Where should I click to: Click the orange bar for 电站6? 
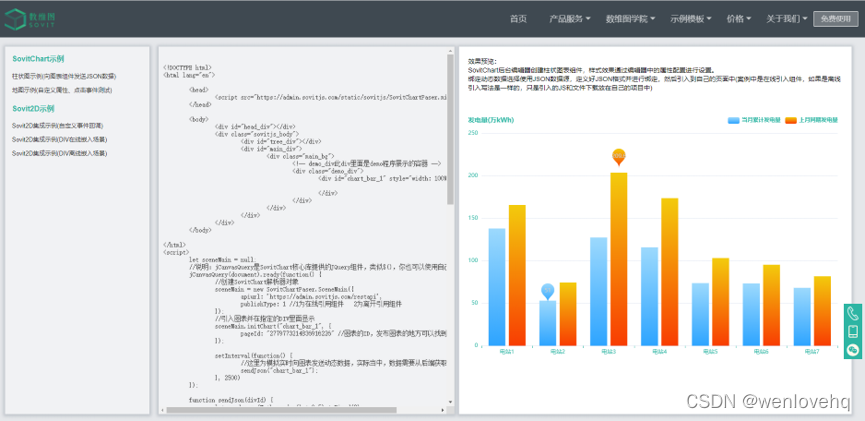771,305
